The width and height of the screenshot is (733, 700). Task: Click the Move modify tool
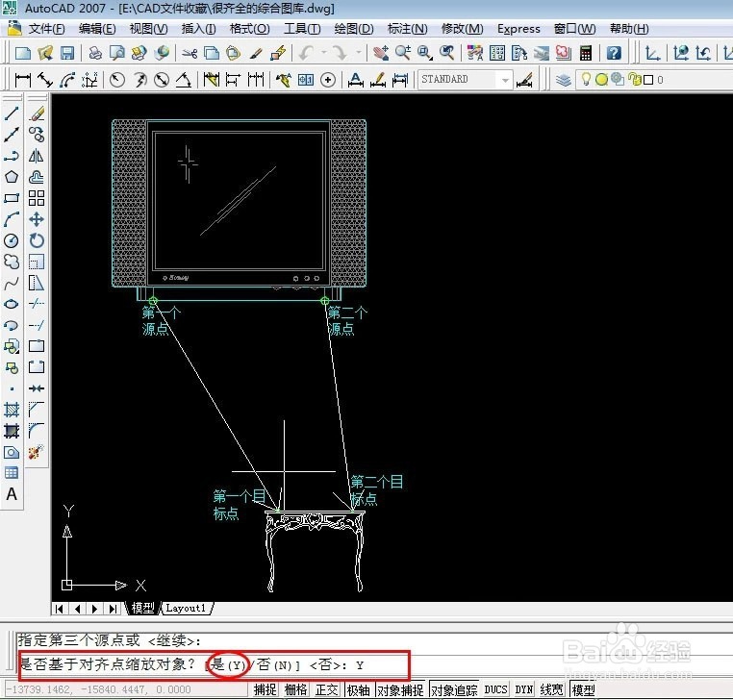37,219
